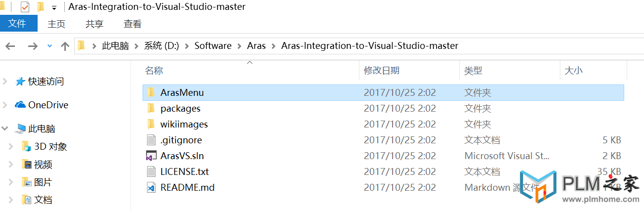
Task: Click the Aras breadcrumb segment
Action: [256, 46]
